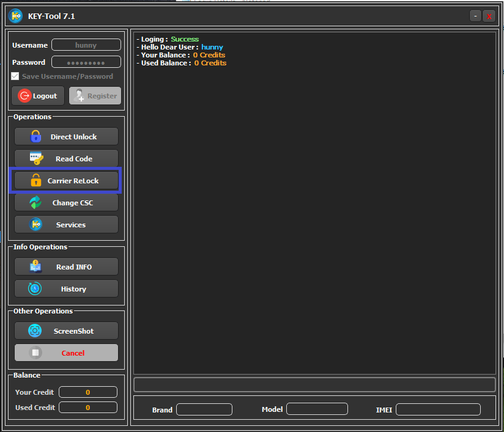Minimize the KEY-Tool window
The height and width of the screenshot is (432, 504).
coord(475,16)
